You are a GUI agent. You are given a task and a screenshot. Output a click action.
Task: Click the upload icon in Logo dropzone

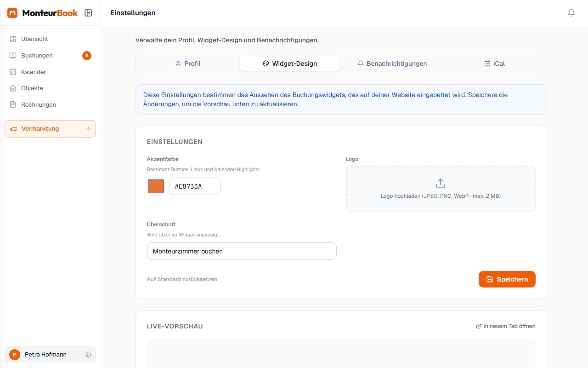(x=440, y=183)
